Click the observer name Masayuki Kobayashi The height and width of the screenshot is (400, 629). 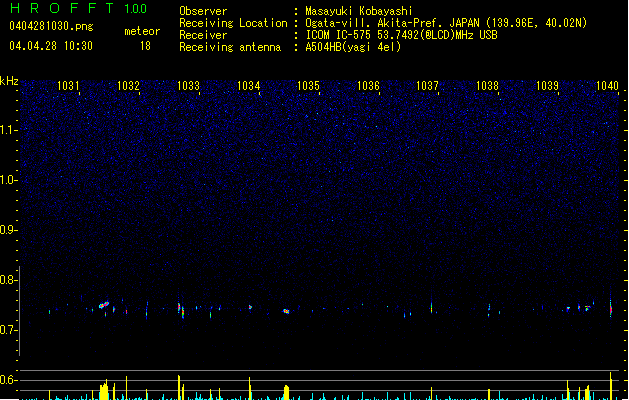(x=359, y=11)
